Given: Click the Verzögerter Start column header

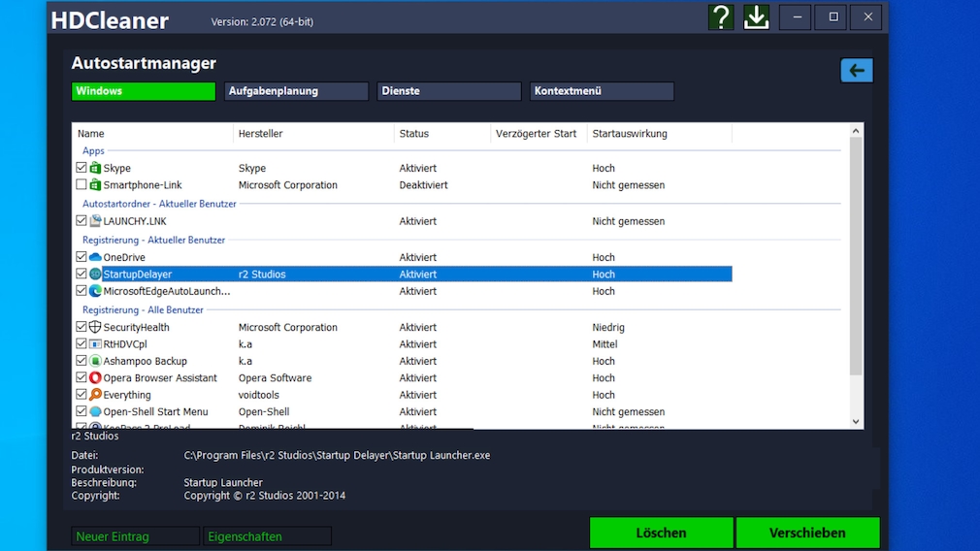Looking at the screenshot, I should click(x=539, y=133).
